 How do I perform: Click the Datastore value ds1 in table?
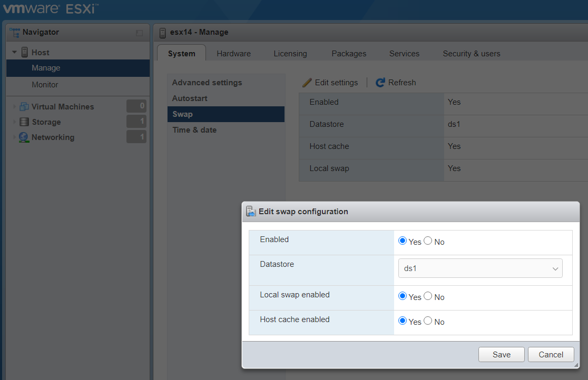[454, 124]
